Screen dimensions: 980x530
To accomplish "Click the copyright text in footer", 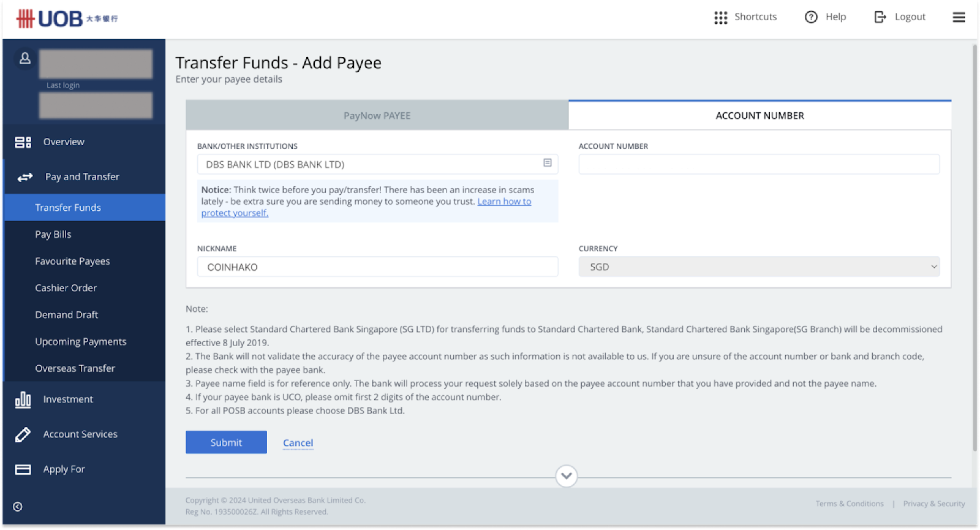I will pyautogui.click(x=276, y=506).
